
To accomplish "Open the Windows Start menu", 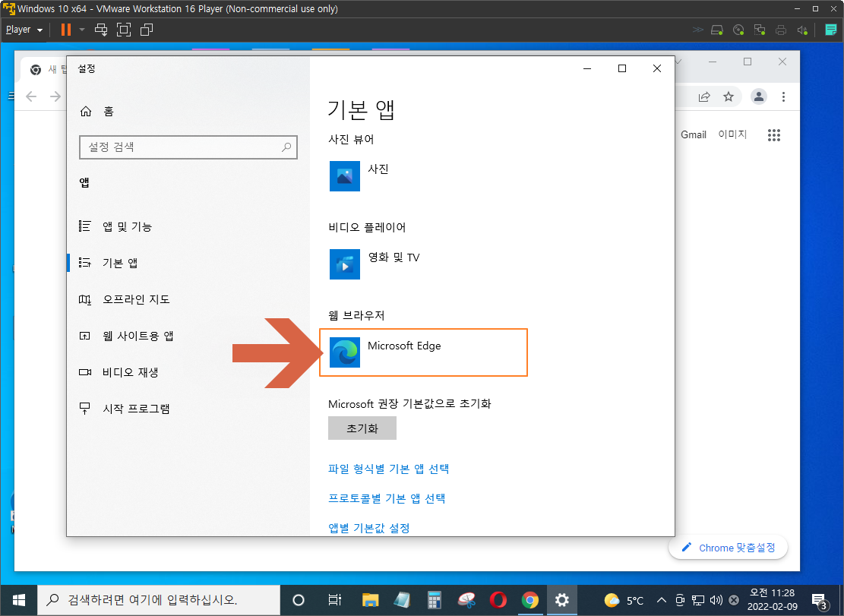I will point(19,600).
